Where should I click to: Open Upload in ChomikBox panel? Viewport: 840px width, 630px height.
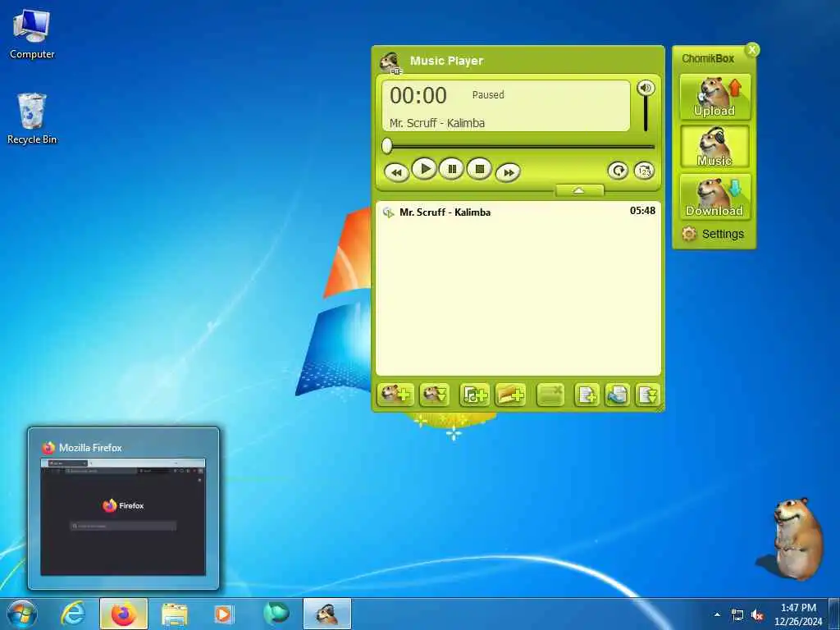coord(714,97)
